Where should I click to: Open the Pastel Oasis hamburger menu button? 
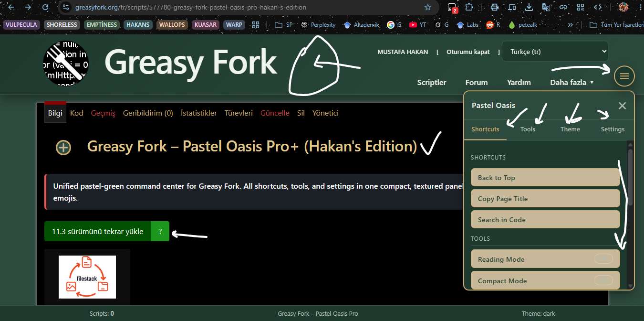[x=624, y=75]
